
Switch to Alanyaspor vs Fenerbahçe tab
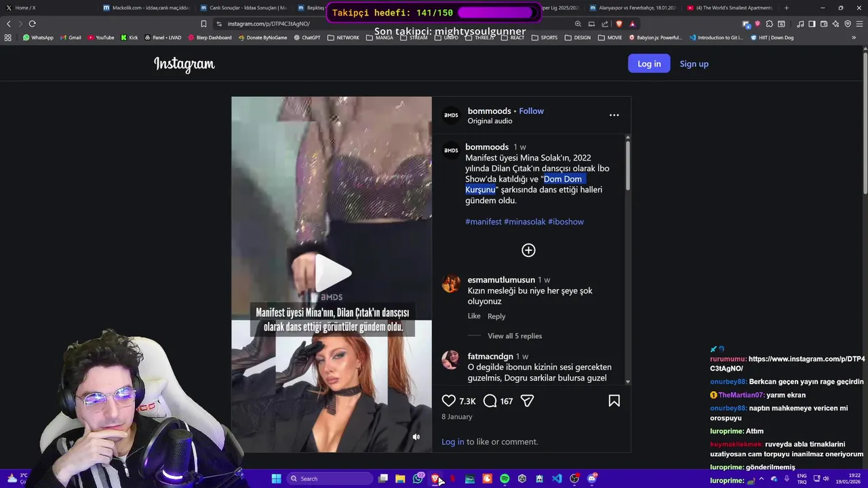point(633,8)
